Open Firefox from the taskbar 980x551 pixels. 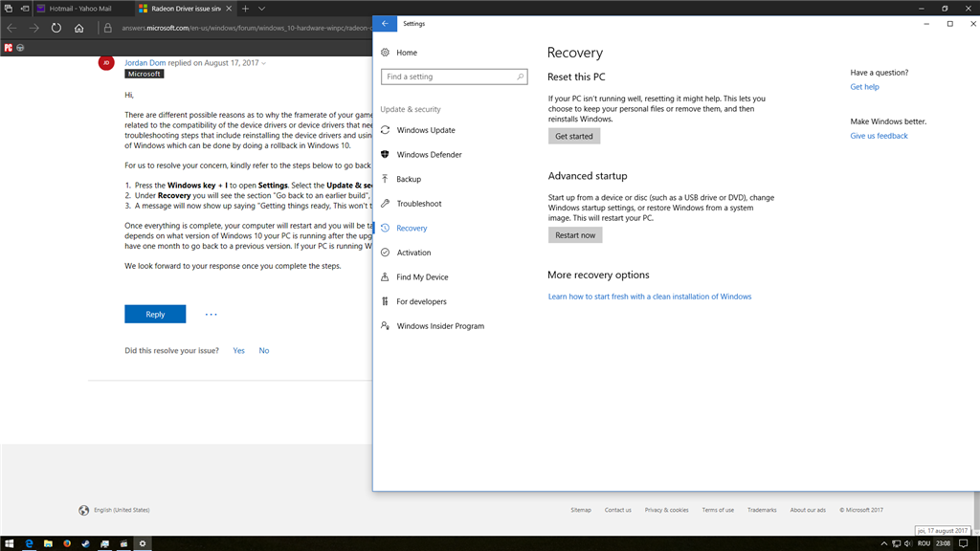coord(67,543)
